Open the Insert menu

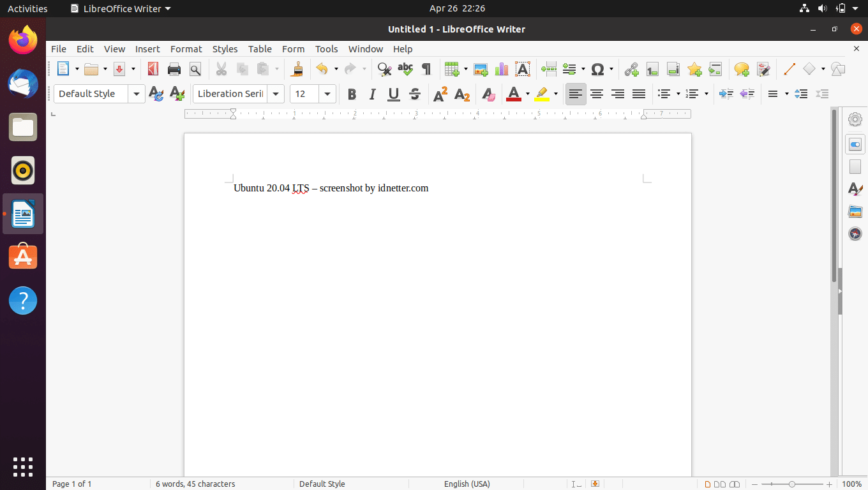click(x=147, y=48)
